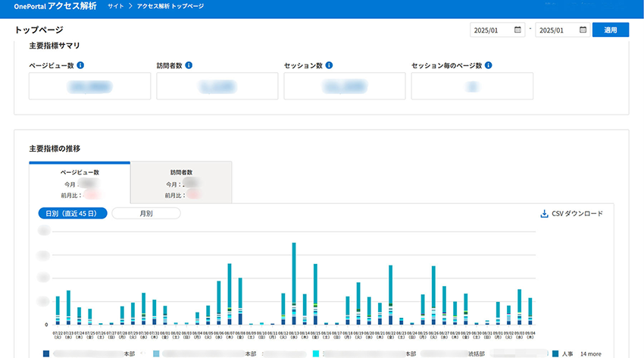Switch chart to 月別 view
Screen dimensions: 644x358
click(146, 214)
